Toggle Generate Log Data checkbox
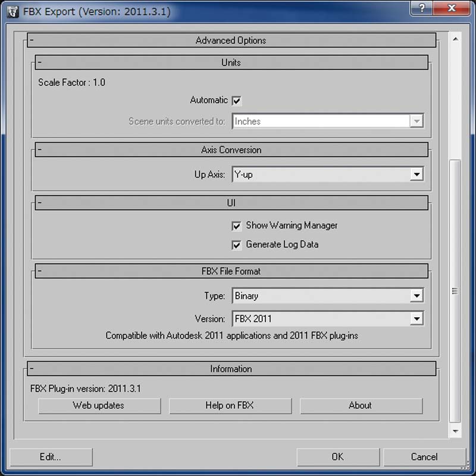Image resolution: width=476 pixels, height=476 pixels. [236, 245]
